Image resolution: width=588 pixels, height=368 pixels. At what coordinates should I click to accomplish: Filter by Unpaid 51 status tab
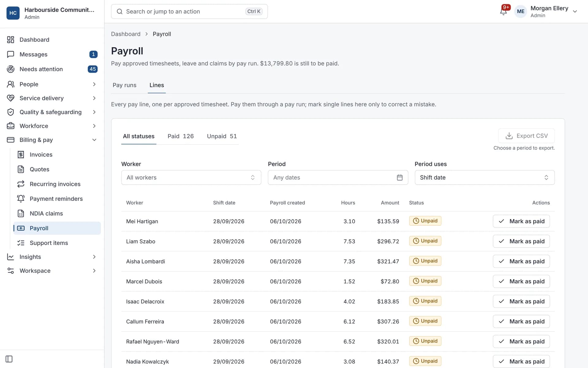click(222, 136)
